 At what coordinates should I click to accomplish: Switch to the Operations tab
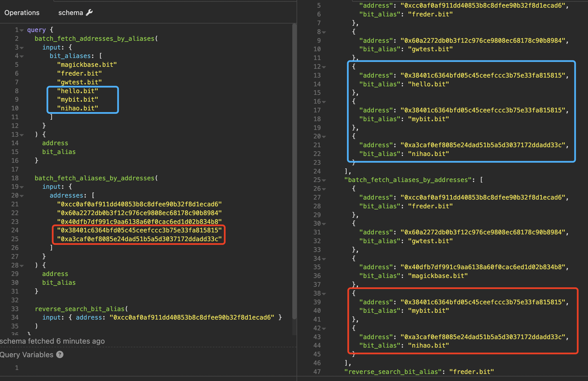(22, 12)
